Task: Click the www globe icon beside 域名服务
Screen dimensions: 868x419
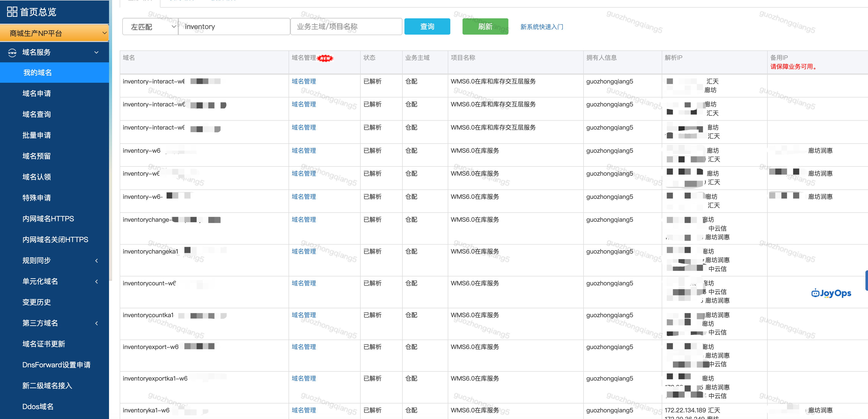Action: coord(12,52)
